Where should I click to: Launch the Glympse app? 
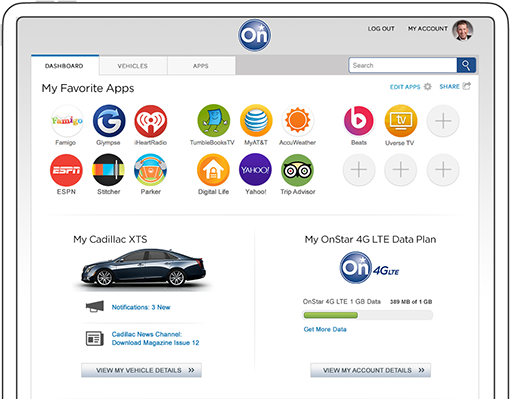click(x=109, y=121)
